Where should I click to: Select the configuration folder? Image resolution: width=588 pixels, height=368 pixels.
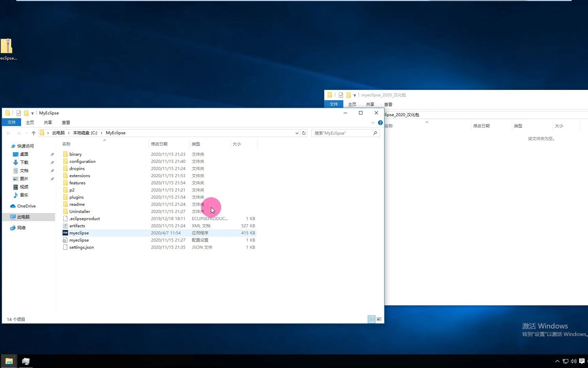82,161
